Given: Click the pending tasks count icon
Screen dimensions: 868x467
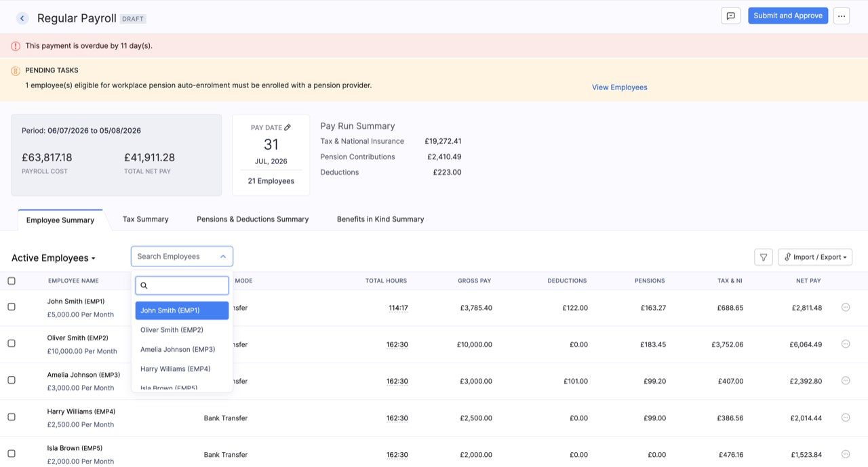Looking at the screenshot, I should coord(16,70).
